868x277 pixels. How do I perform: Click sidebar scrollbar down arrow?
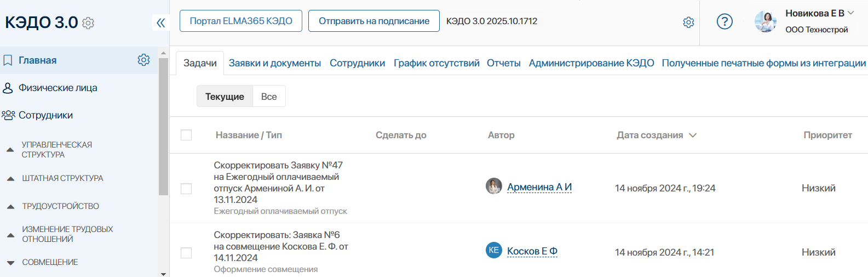click(x=163, y=273)
